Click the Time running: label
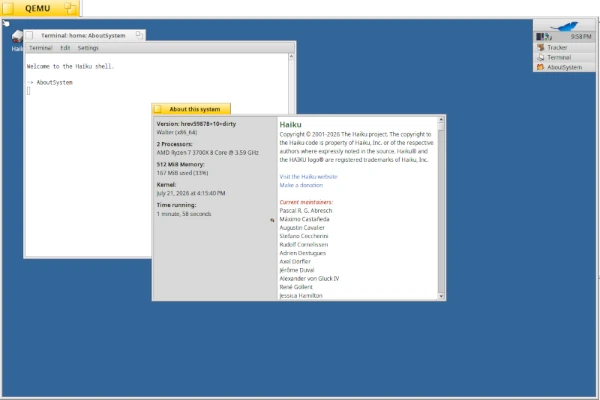Viewport: 600px width, 400px height. [176, 205]
